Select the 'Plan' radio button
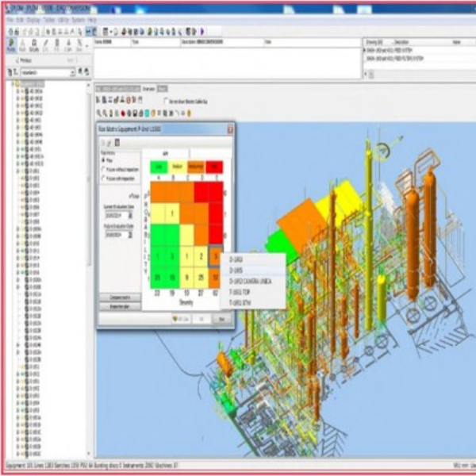476x476 pixels. point(103,160)
